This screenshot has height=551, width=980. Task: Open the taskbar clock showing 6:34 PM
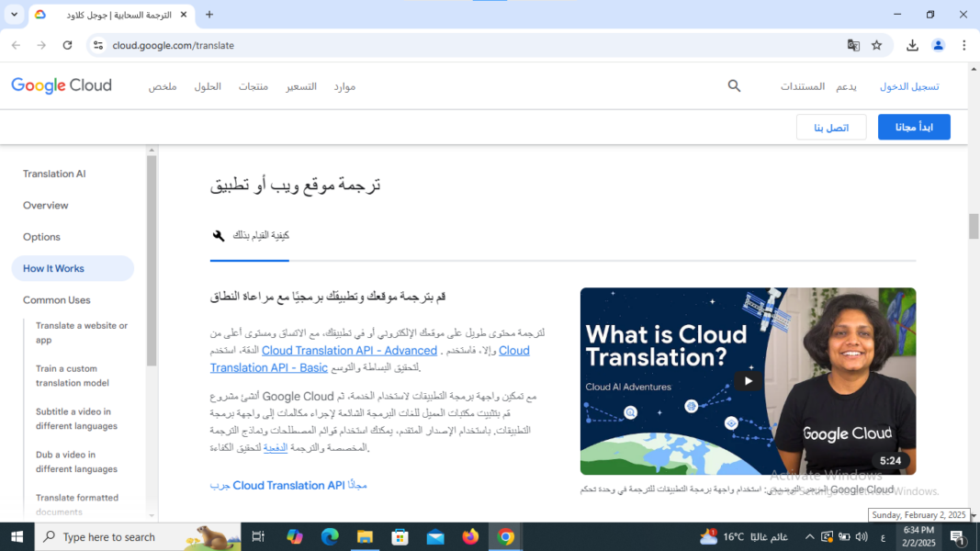918,536
